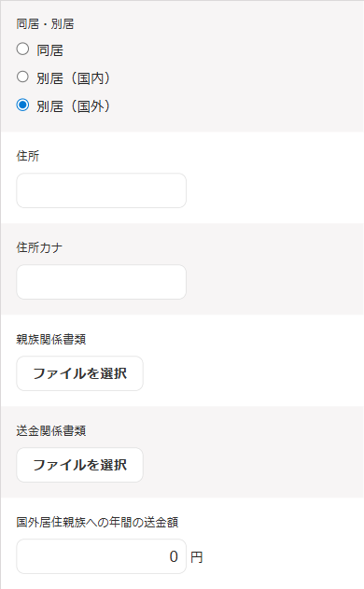The image size is (364, 589).
Task: Select the 別居（国外） radio button
Action: [22, 105]
